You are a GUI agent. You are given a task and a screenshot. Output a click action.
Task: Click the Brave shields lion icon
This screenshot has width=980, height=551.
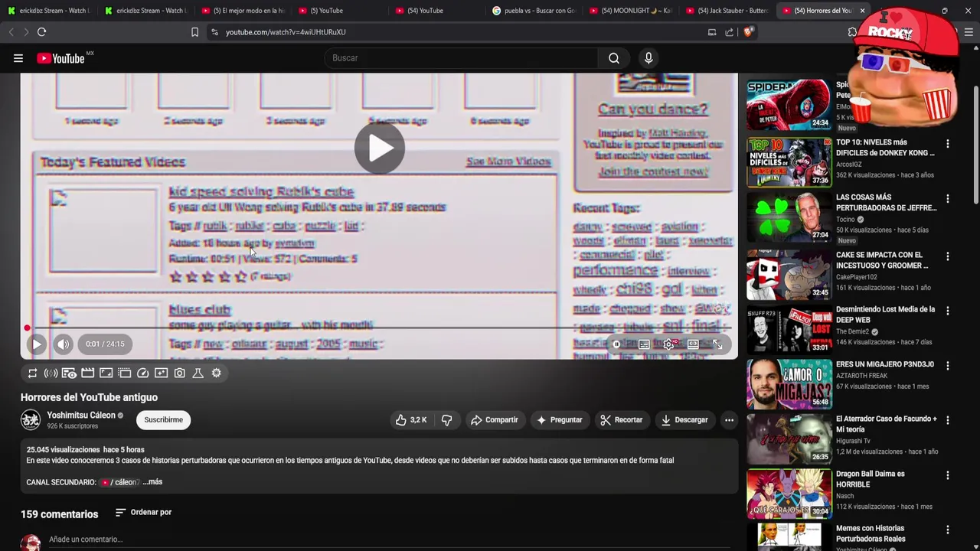pos(748,32)
